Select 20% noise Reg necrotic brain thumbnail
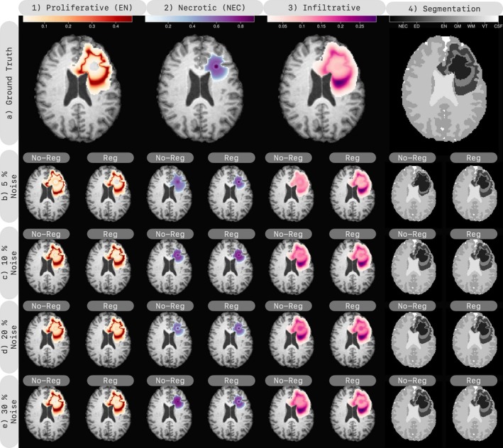The image size is (503, 448). [231, 340]
